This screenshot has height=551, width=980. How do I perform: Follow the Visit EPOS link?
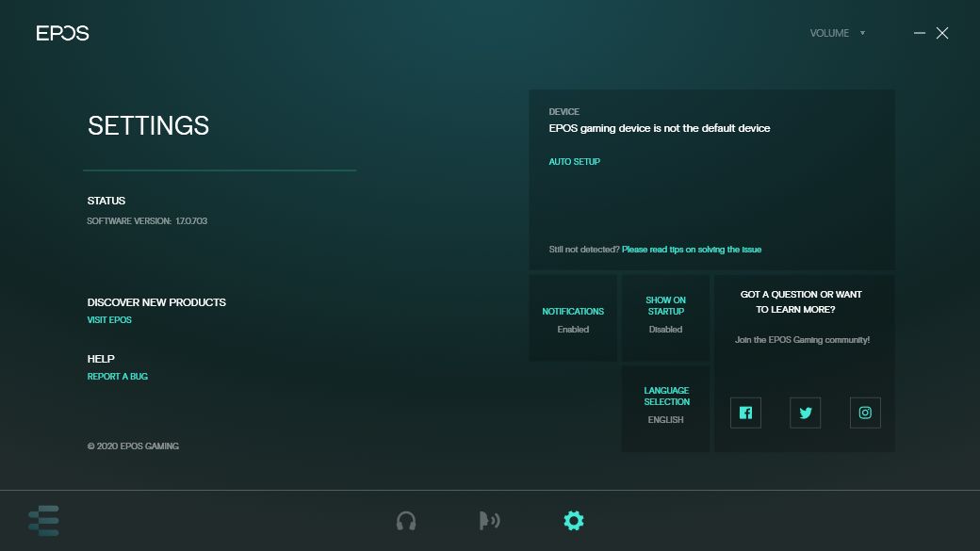coord(109,320)
